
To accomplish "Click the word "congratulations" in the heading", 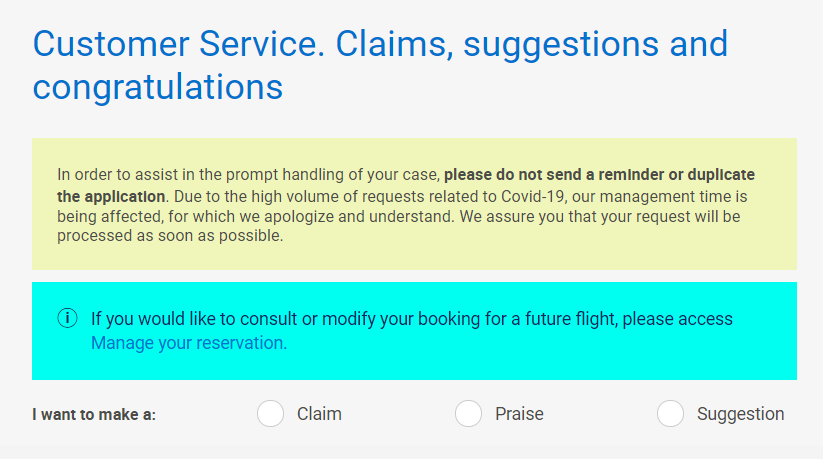I will pos(158,87).
